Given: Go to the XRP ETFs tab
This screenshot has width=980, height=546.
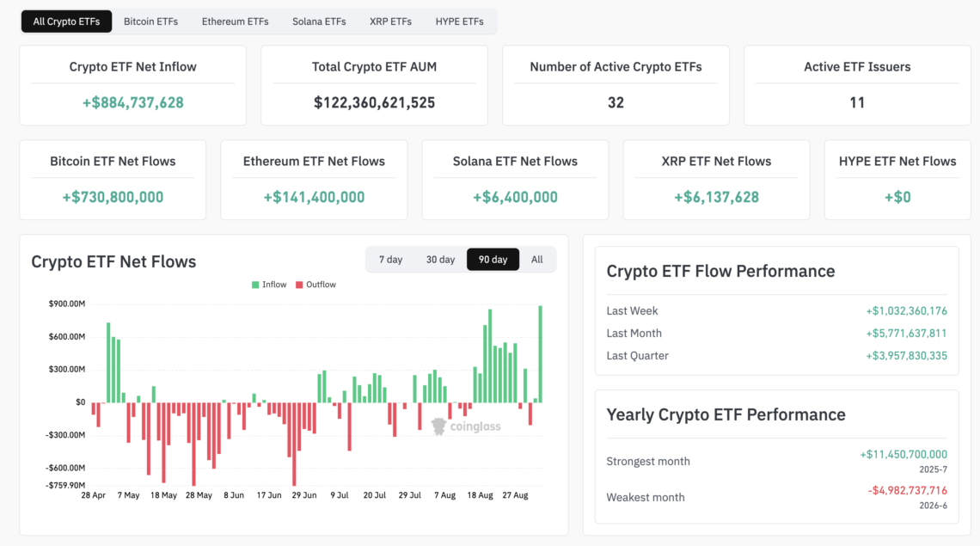Looking at the screenshot, I should point(390,21).
